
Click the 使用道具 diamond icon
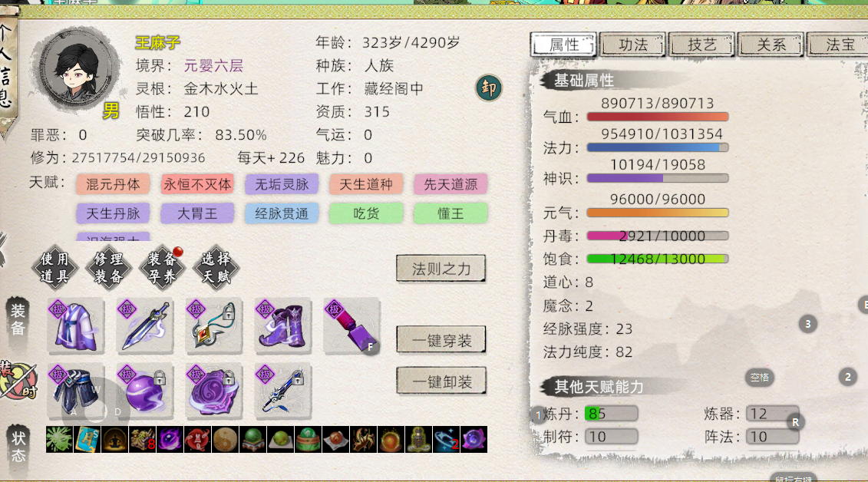tap(54, 268)
